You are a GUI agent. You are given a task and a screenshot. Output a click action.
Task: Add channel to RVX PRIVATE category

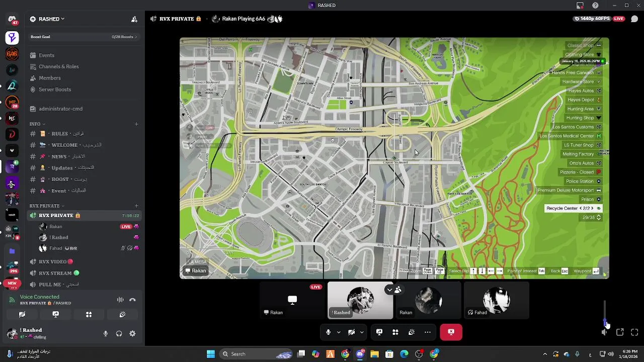136,206
